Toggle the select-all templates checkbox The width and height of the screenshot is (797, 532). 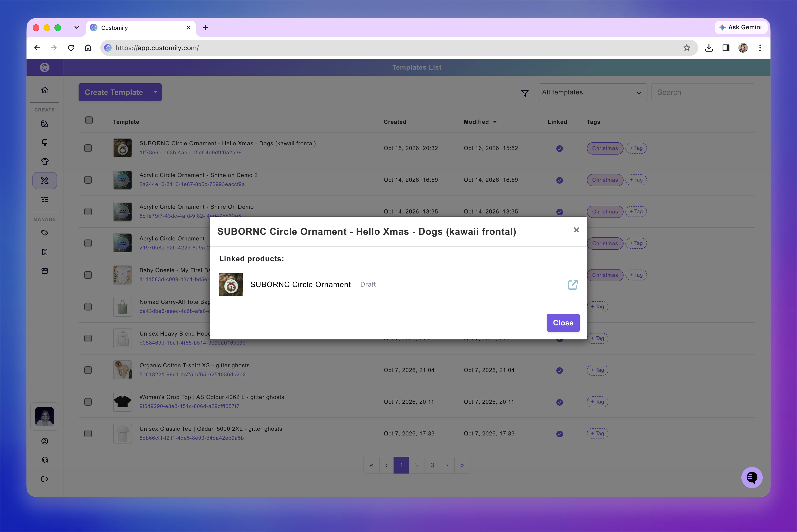[x=89, y=120]
